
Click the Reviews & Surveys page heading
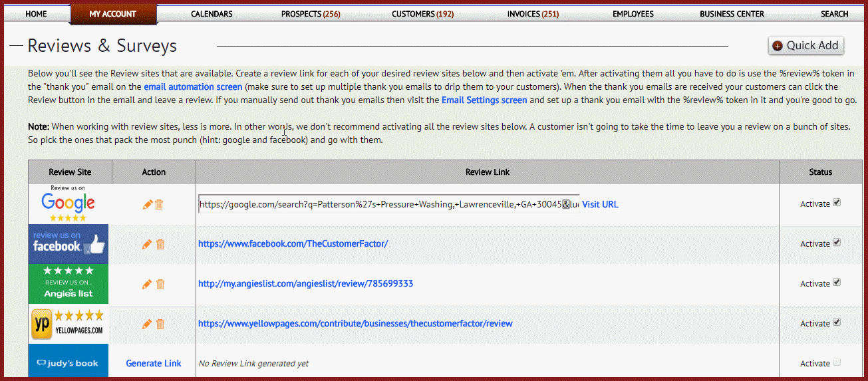102,46
